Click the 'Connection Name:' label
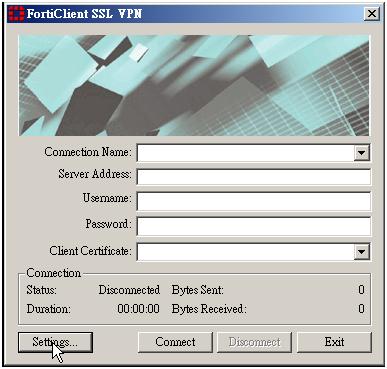The image size is (387, 369). tap(88, 152)
